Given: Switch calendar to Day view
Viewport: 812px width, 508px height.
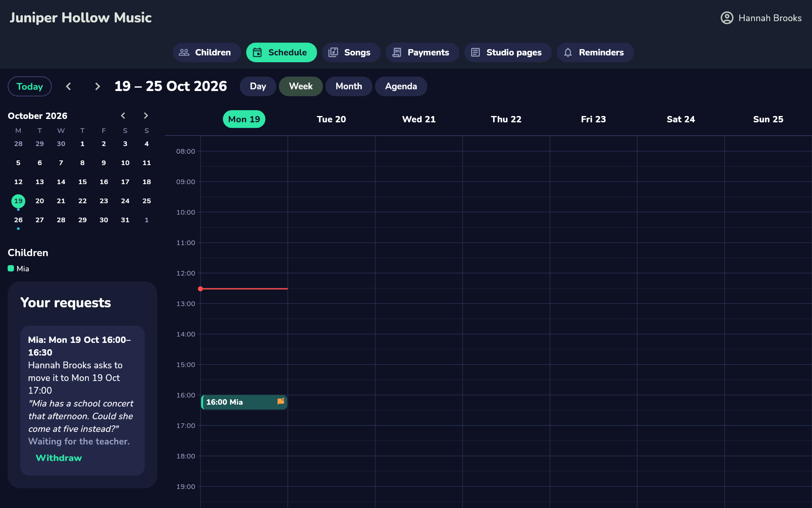Looking at the screenshot, I should tap(258, 86).
